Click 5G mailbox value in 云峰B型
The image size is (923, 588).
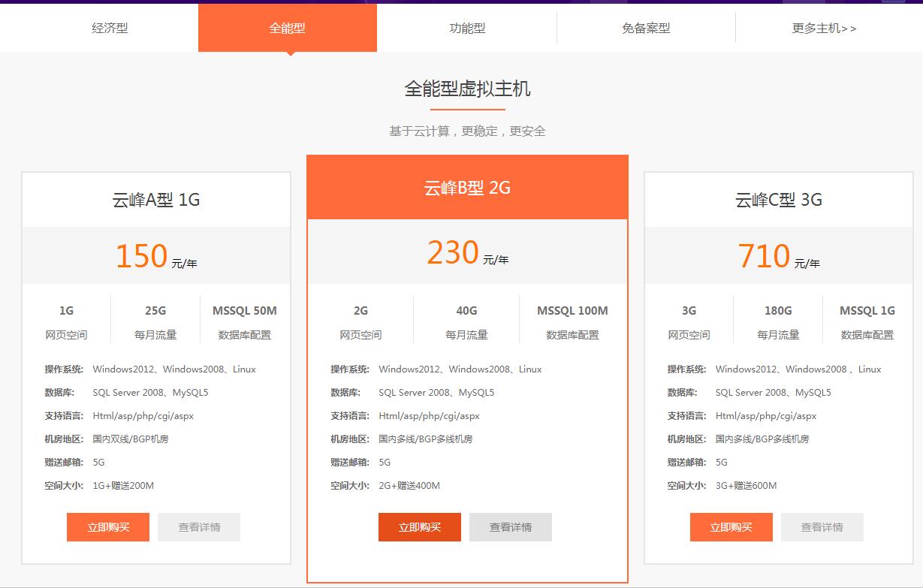coord(385,463)
